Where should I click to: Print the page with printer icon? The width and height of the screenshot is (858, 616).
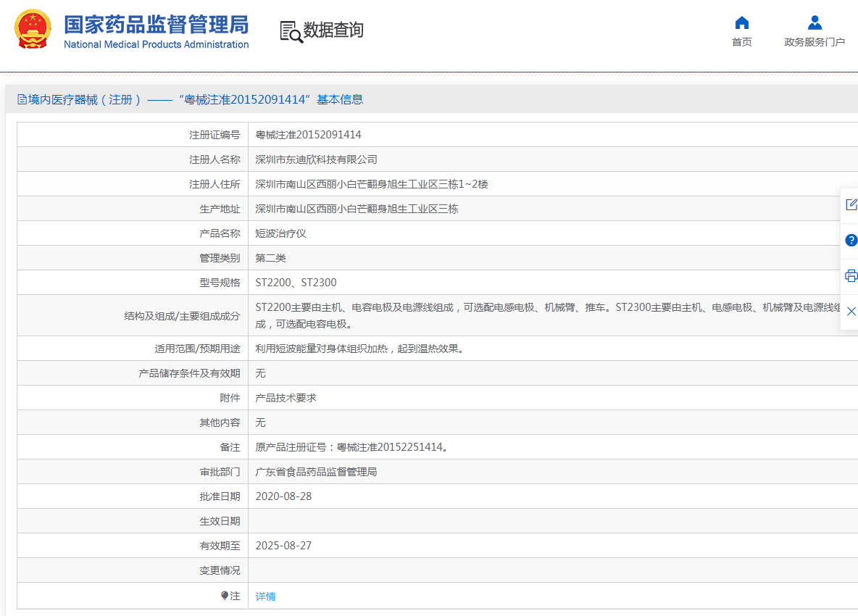click(851, 275)
